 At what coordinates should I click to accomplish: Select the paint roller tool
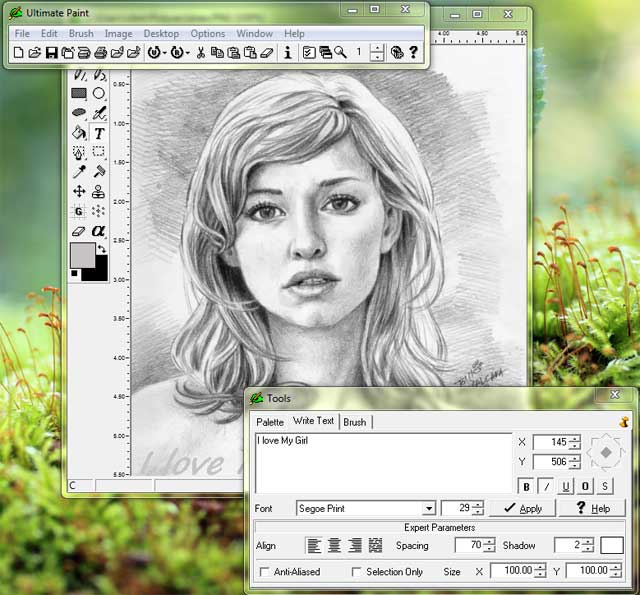pyautogui.click(x=99, y=172)
